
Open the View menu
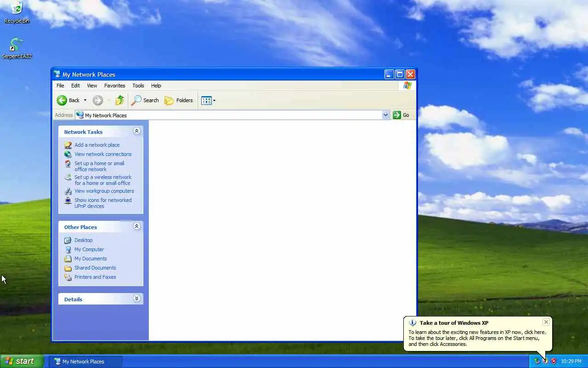(x=92, y=86)
